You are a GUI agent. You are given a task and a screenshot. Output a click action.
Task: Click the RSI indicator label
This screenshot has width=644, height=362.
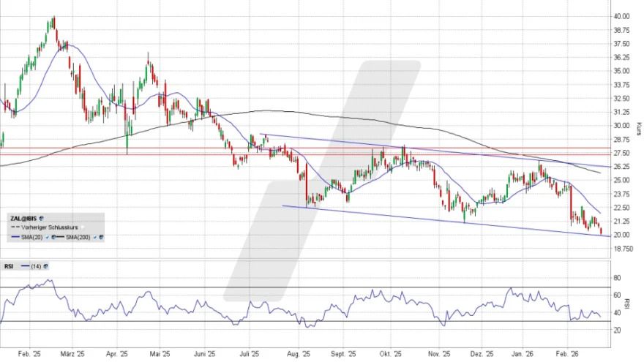click(x=9, y=266)
